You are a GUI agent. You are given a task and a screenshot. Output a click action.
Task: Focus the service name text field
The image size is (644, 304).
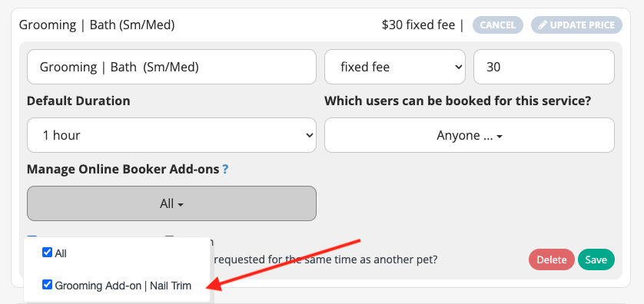(x=171, y=67)
